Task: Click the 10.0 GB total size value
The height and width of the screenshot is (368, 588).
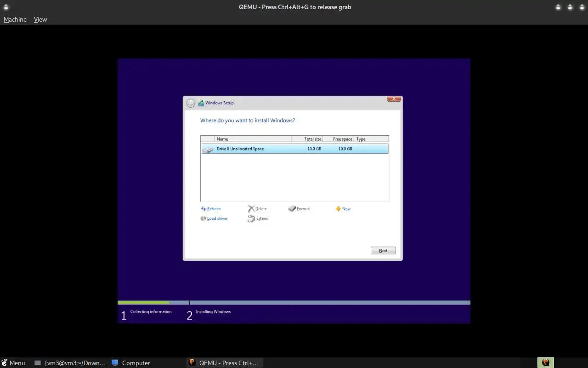Action: pos(314,149)
